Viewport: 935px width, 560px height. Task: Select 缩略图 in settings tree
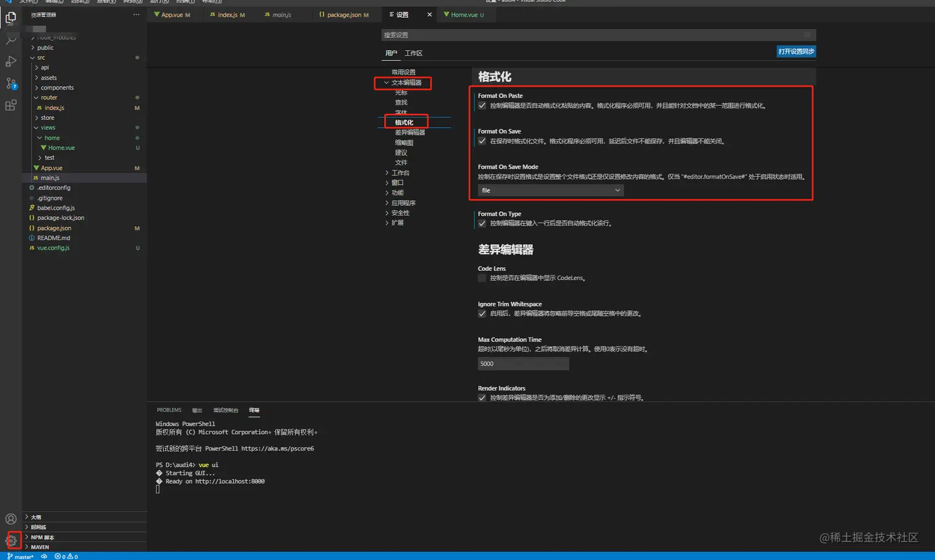tap(404, 143)
